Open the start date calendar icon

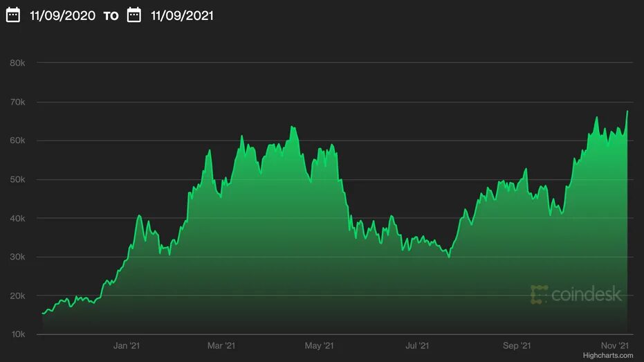13,15
